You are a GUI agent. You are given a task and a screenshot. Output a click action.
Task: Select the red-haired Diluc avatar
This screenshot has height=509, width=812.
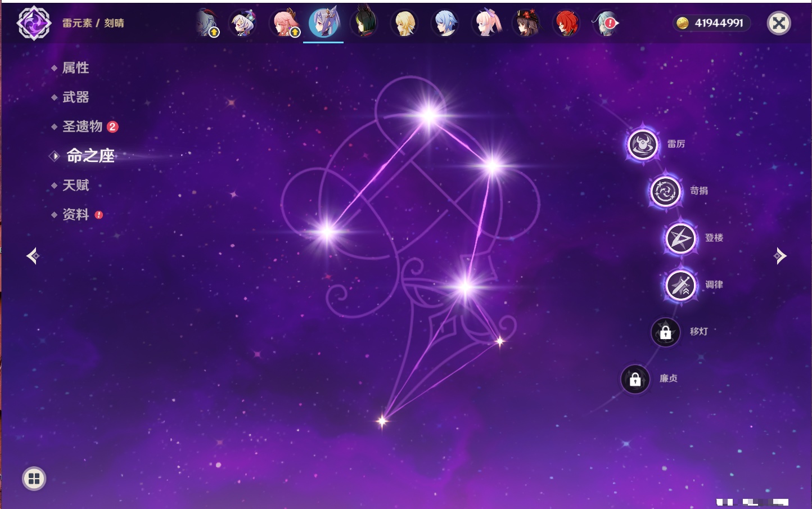pos(566,24)
